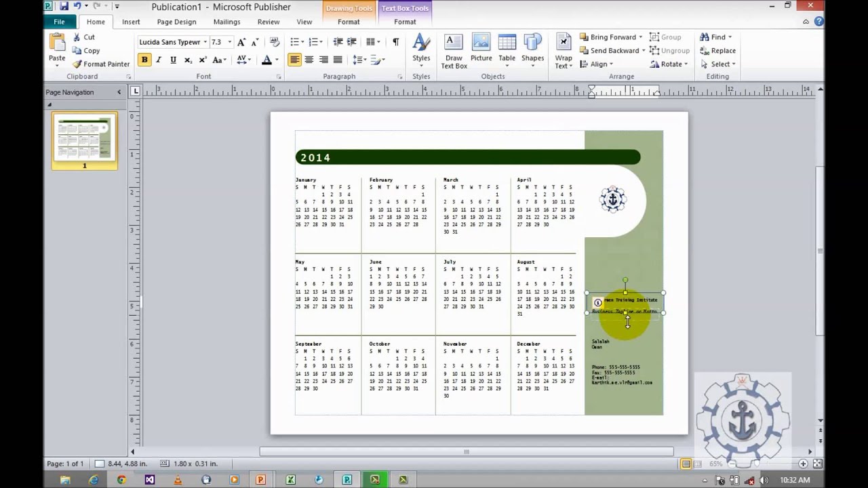This screenshot has height=488, width=868.
Task: Open the Help question mark icon
Action: tap(819, 22)
